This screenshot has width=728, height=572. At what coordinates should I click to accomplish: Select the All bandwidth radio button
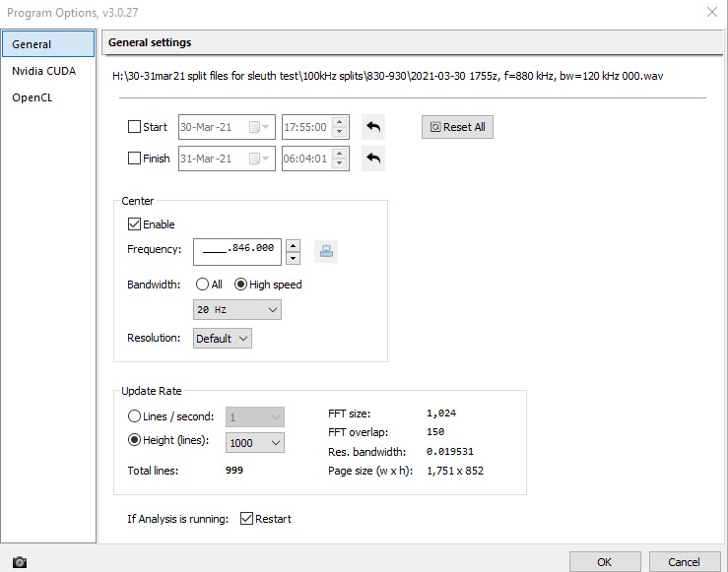[x=202, y=285]
